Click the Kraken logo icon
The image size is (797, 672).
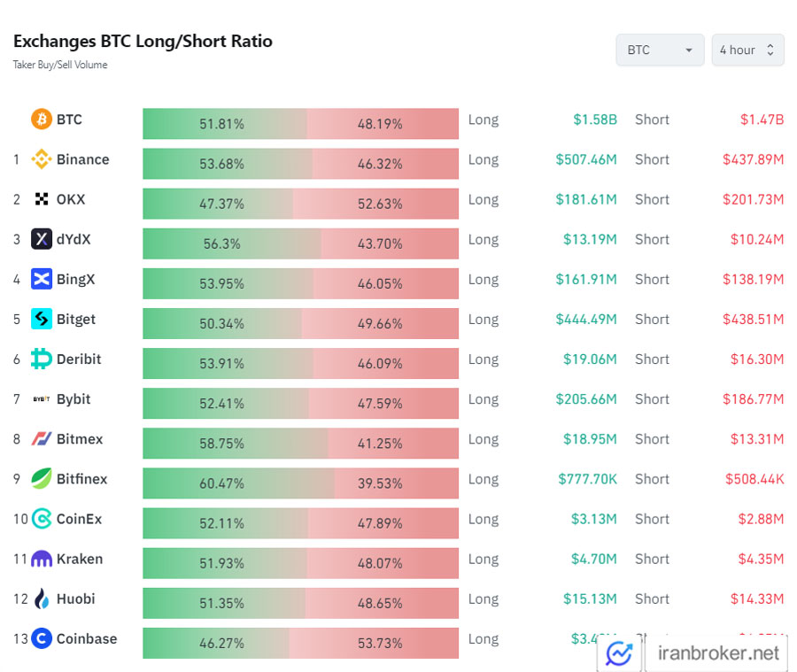(x=42, y=559)
